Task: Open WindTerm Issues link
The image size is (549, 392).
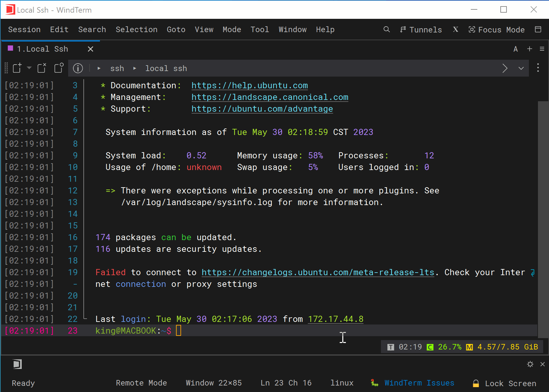Action: tap(419, 383)
